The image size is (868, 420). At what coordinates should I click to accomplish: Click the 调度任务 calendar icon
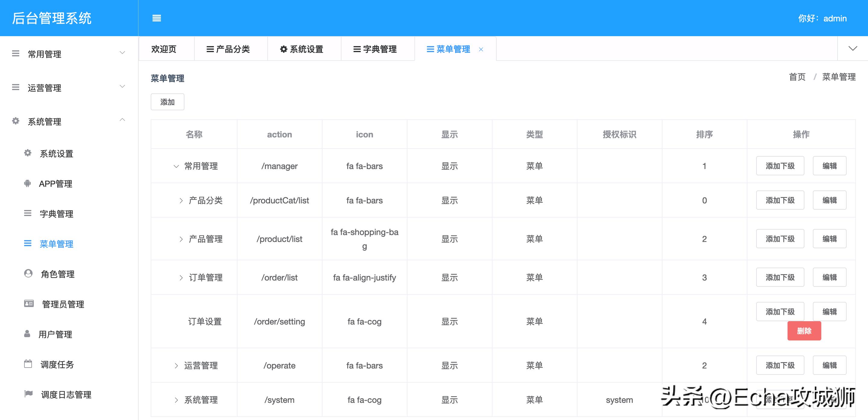pos(27,364)
